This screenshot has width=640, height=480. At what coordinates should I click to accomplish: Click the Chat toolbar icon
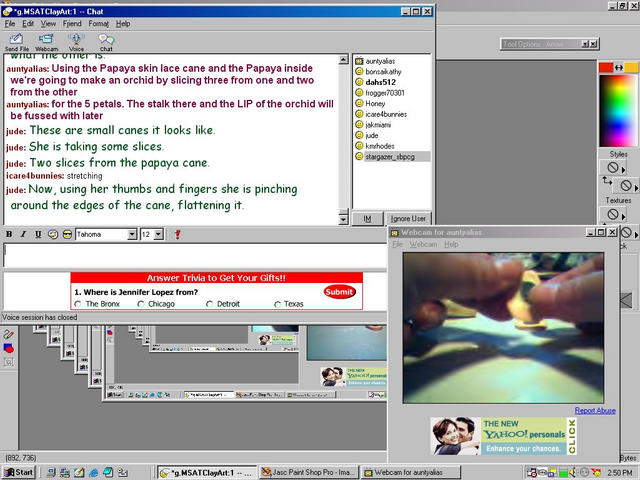(x=106, y=42)
